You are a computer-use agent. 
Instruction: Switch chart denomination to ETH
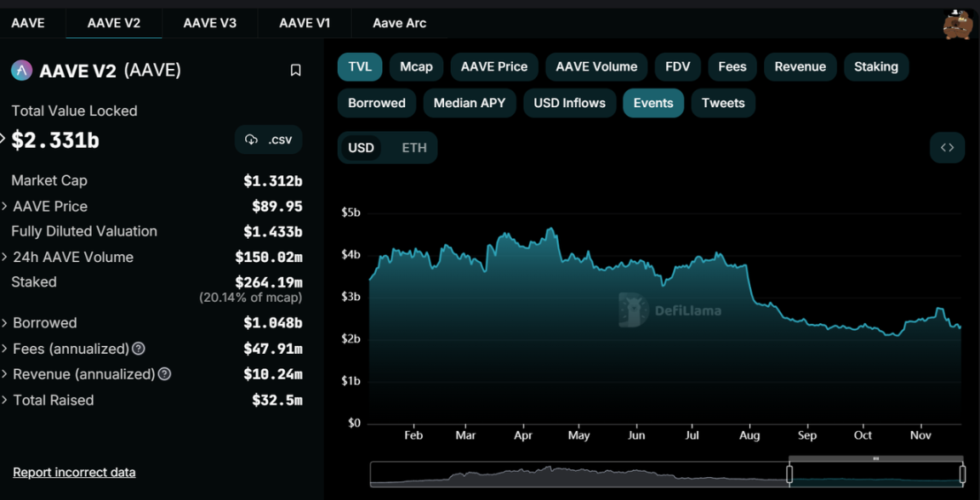(x=413, y=147)
